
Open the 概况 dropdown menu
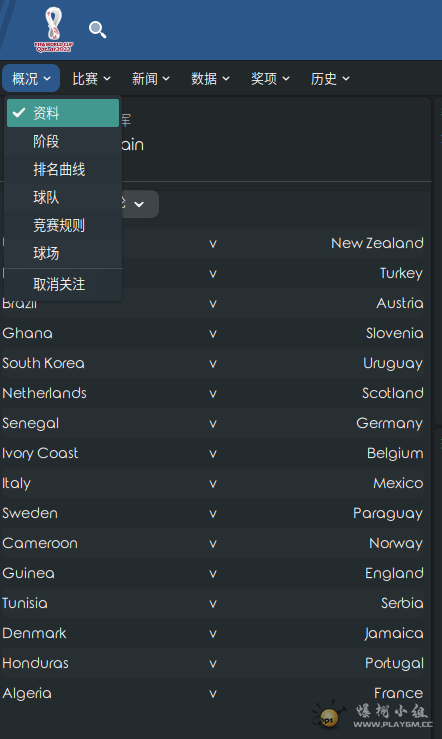pyautogui.click(x=31, y=78)
